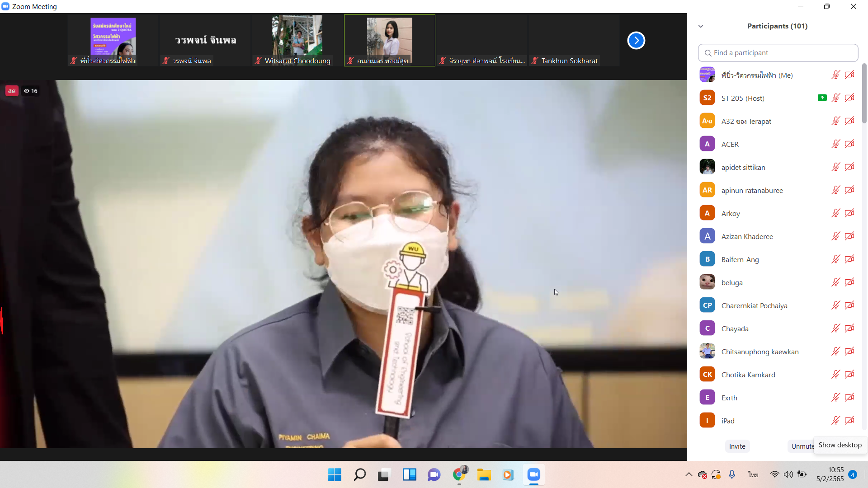Collapse the Participants panel with the chevron

tap(701, 26)
